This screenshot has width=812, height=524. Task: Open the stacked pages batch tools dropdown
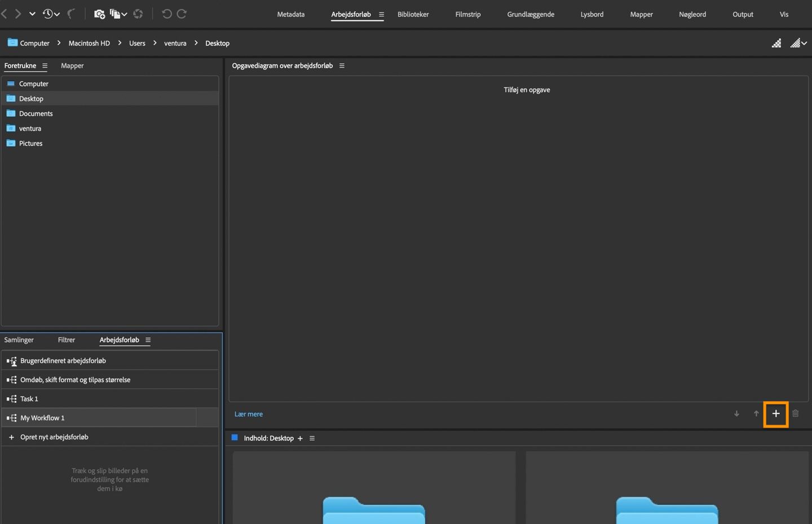point(118,14)
